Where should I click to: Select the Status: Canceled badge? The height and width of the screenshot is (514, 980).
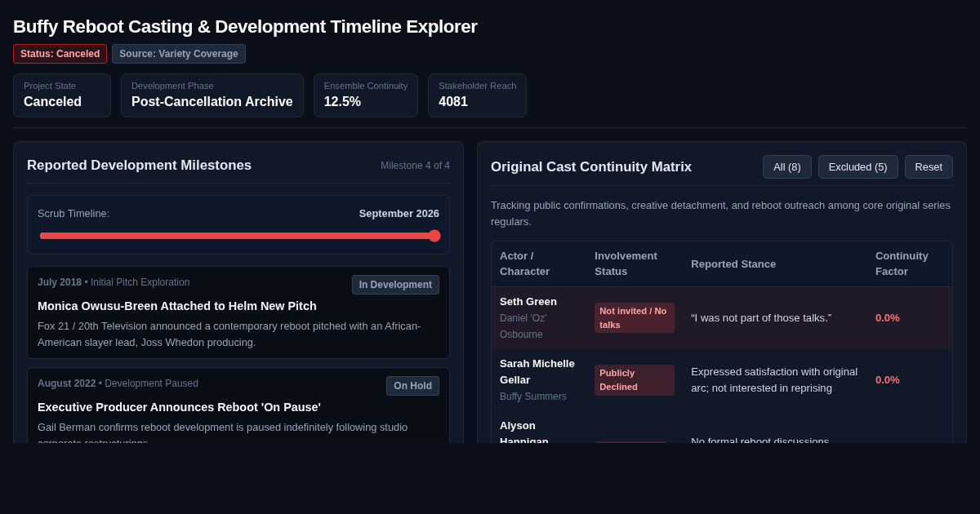click(x=60, y=54)
